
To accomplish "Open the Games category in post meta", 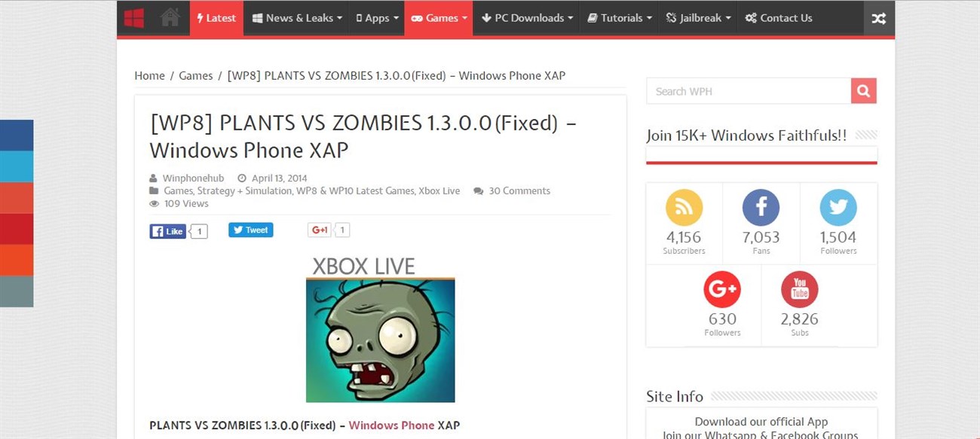I will tap(178, 191).
